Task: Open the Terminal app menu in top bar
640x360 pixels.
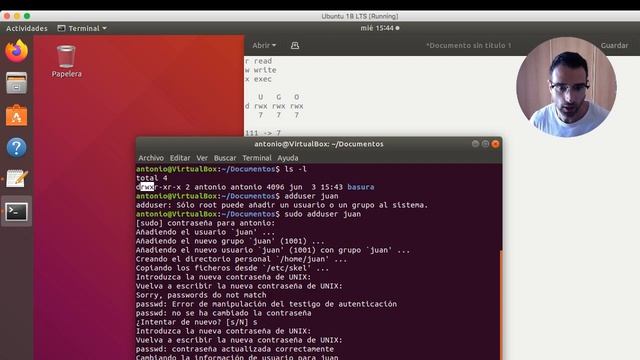Action: (x=82, y=28)
